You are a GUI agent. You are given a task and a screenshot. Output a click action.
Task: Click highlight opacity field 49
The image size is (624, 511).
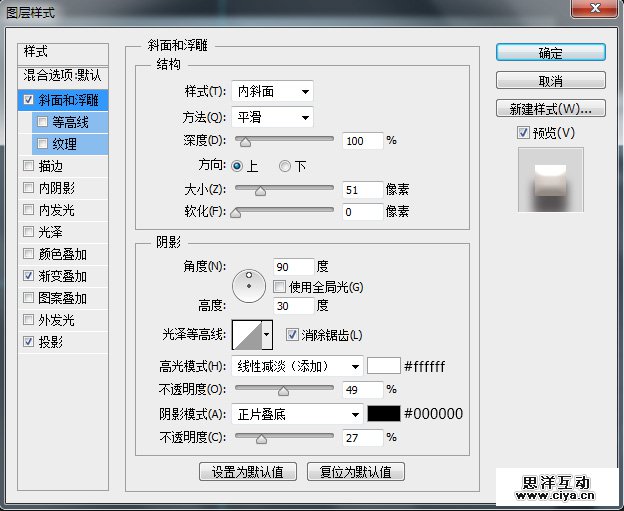(363, 390)
